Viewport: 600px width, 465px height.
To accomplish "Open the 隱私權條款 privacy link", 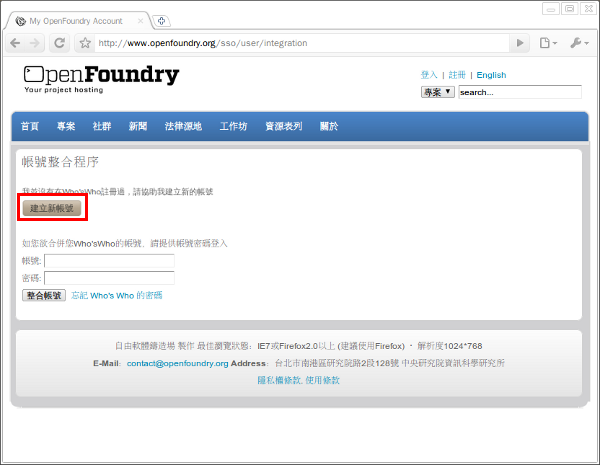I will [279, 380].
